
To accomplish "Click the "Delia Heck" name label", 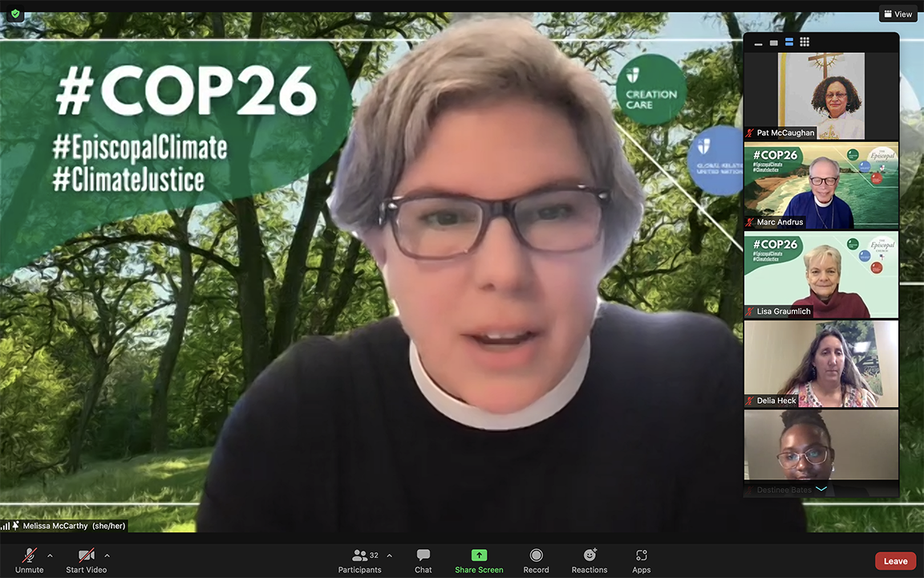I will (x=776, y=401).
